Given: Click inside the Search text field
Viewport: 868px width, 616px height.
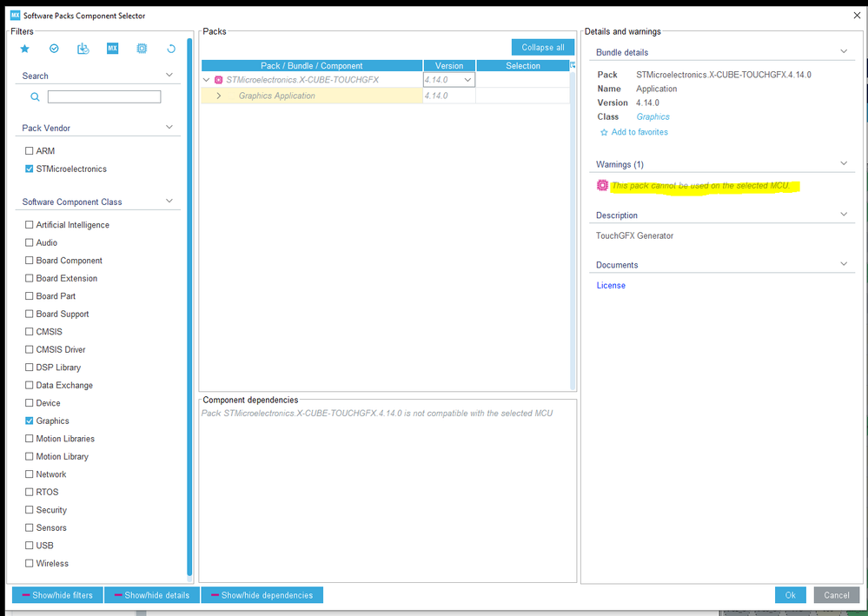Looking at the screenshot, I should click(x=104, y=96).
